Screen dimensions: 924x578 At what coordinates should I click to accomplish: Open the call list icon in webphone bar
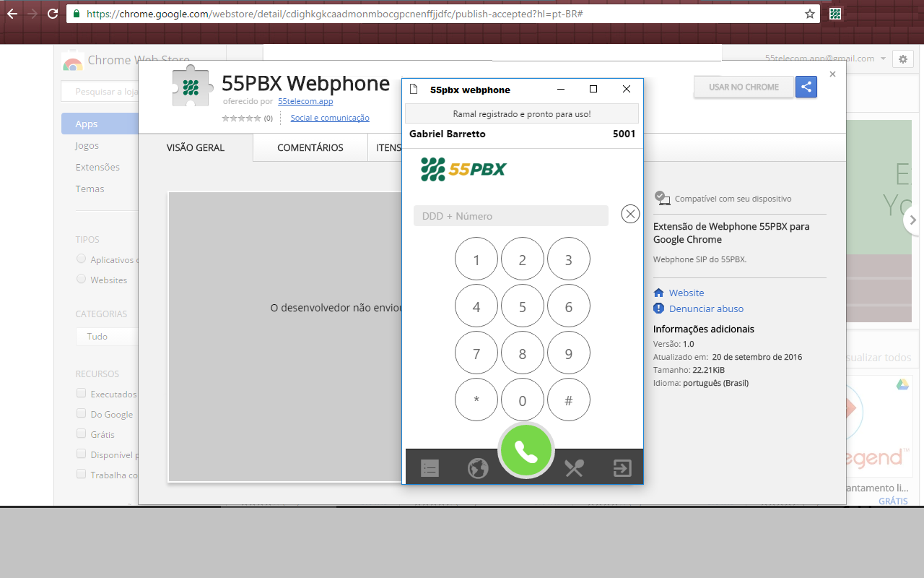[430, 468]
